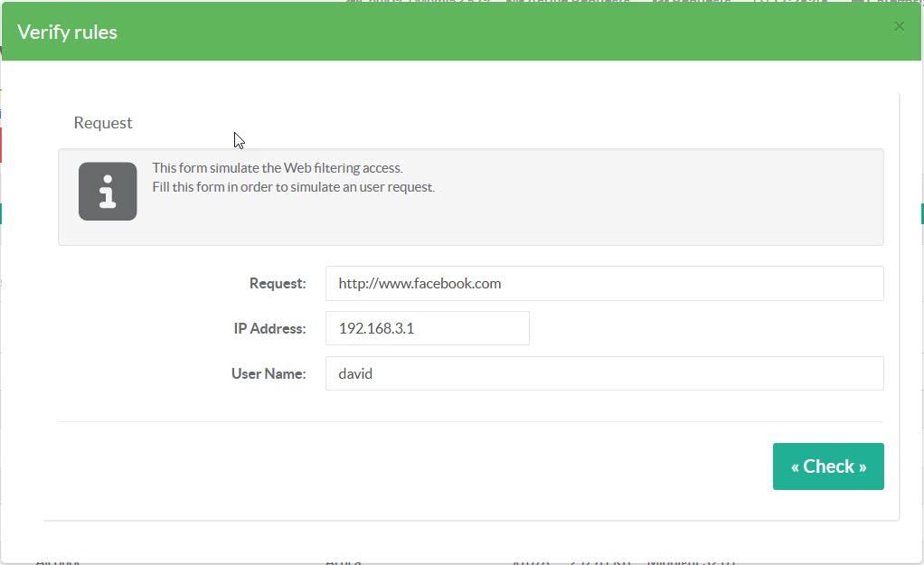
Task: Click text "This form simulate the Web filtering access"
Action: pos(277,168)
